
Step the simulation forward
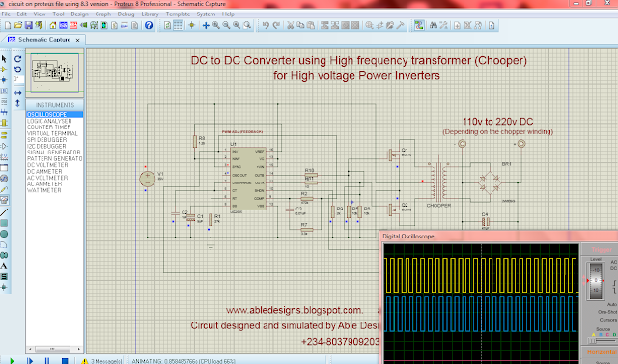30,360
